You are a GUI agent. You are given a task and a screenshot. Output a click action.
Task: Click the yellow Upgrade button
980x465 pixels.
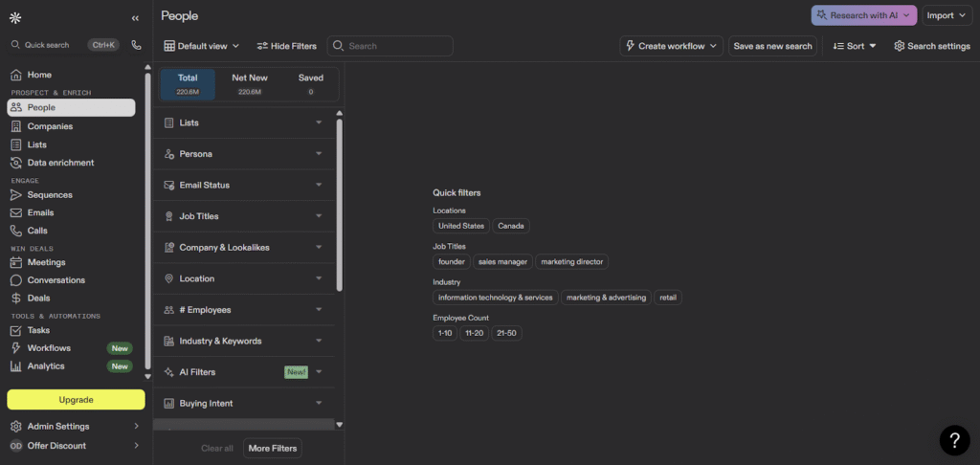pos(76,400)
